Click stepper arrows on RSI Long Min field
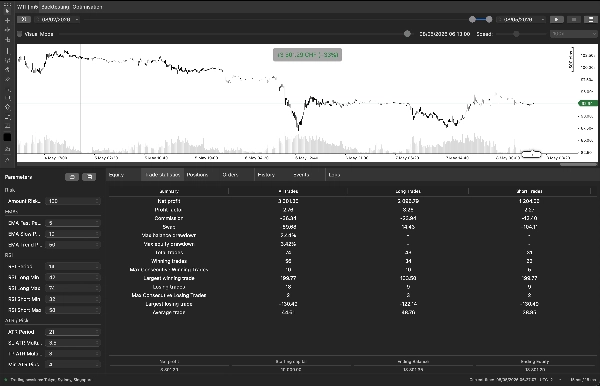 (97, 277)
